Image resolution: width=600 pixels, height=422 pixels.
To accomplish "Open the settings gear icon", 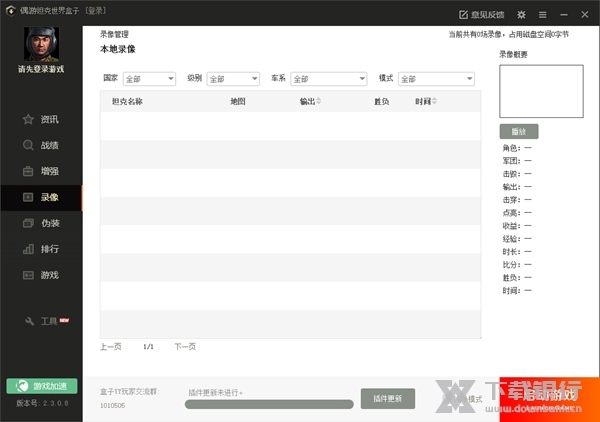I will (x=521, y=15).
